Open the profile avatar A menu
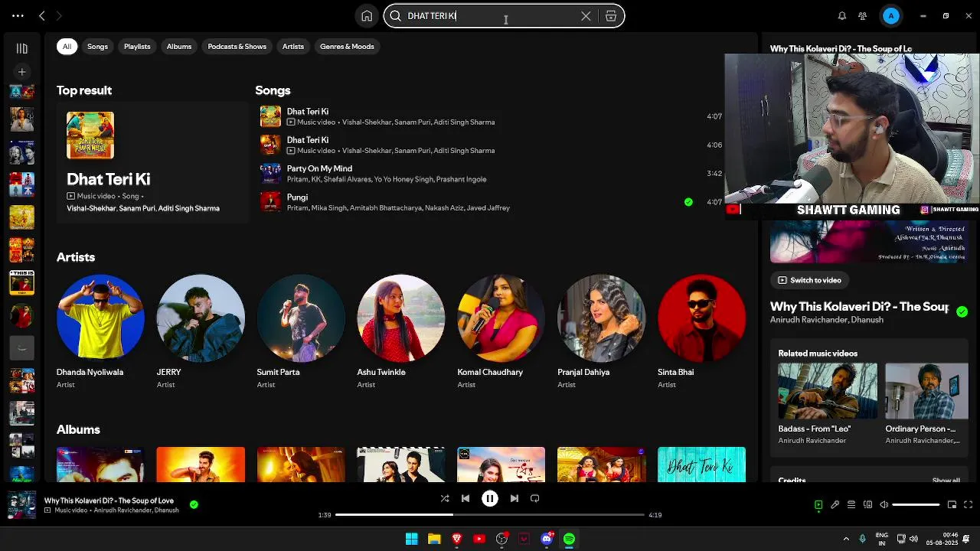The height and width of the screenshot is (551, 980). [890, 16]
